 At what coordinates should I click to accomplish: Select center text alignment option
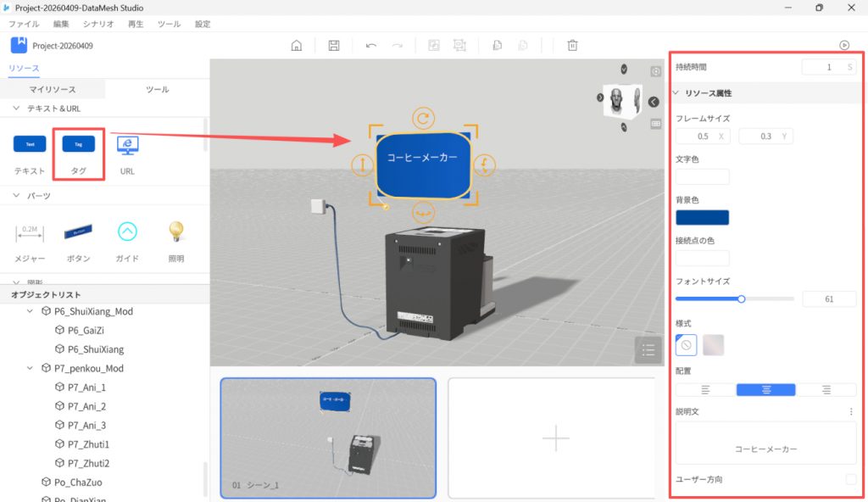pyautogui.click(x=765, y=390)
